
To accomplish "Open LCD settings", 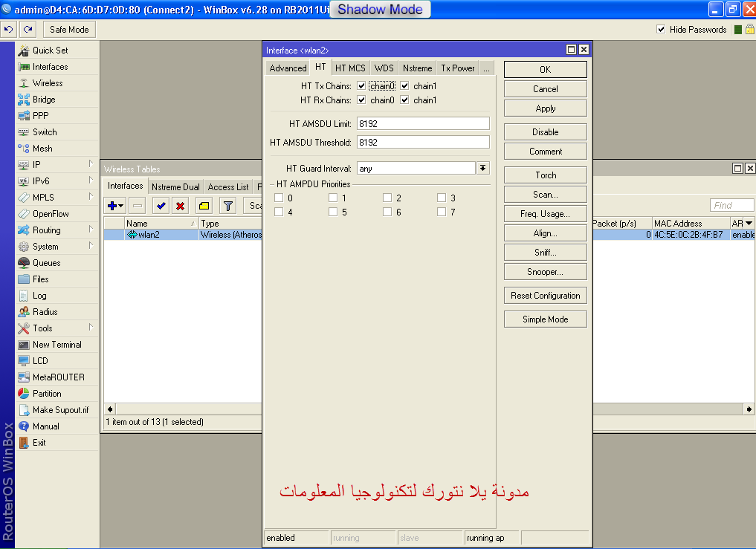I will coord(40,360).
